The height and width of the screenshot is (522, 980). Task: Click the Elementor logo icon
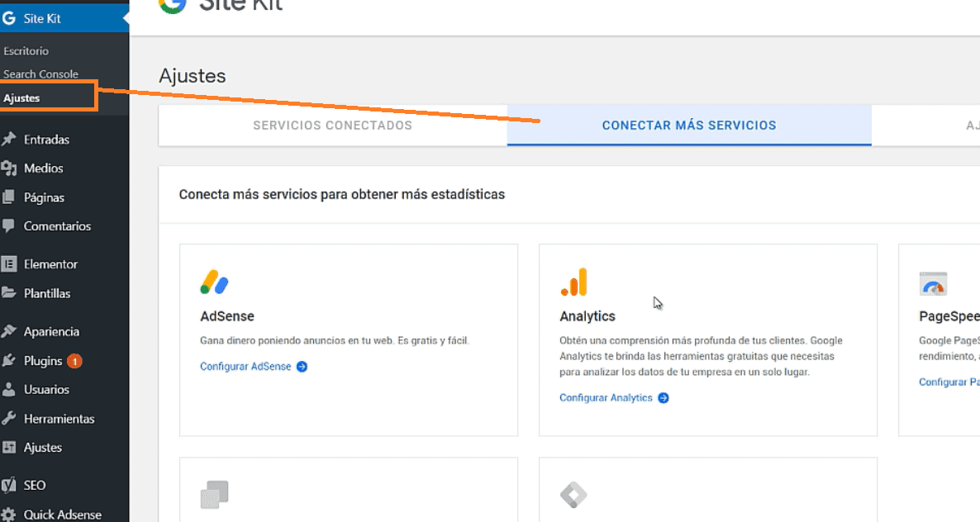pyautogui.click(x=9, y=263)
